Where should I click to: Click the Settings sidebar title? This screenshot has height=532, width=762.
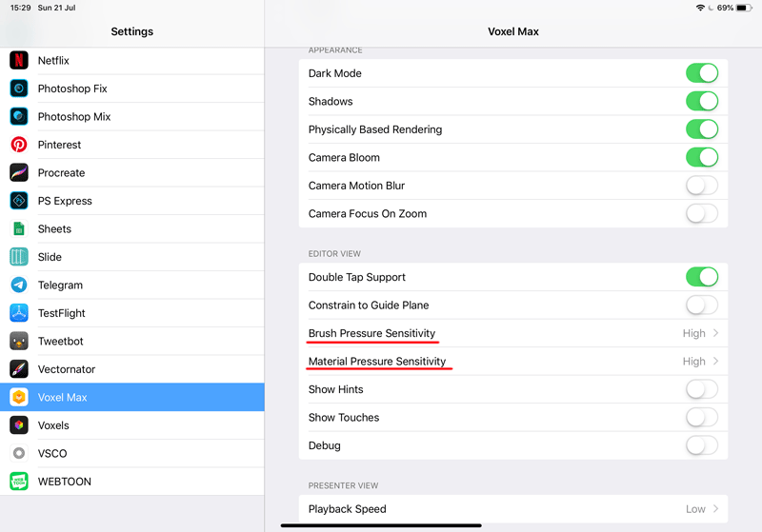point(132,31)
